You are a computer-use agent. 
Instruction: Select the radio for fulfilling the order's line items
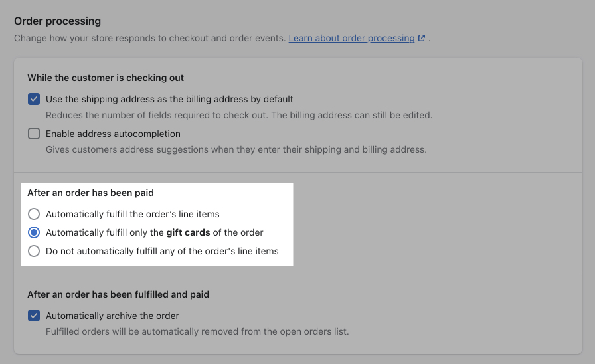point(34,214)
